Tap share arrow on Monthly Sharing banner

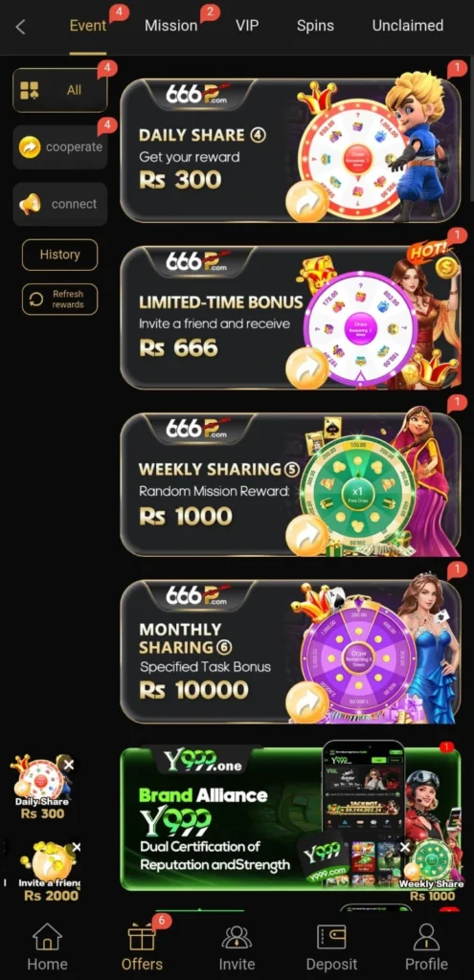click(x=306, y=702)
